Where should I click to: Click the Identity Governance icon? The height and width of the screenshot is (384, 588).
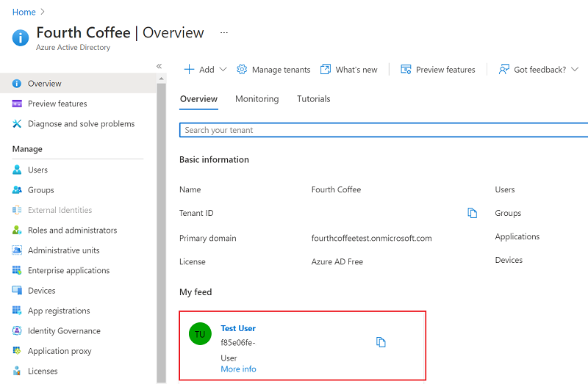[17, 331]
